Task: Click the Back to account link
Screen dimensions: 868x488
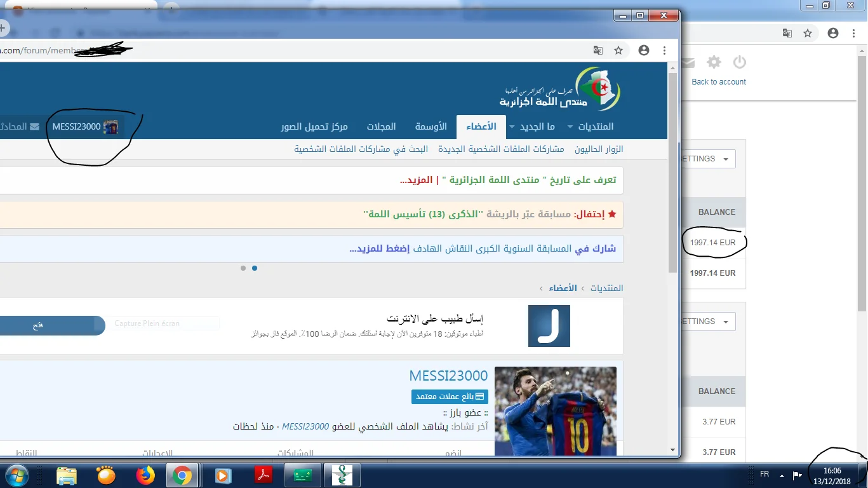Action: [x=719, y=82]
